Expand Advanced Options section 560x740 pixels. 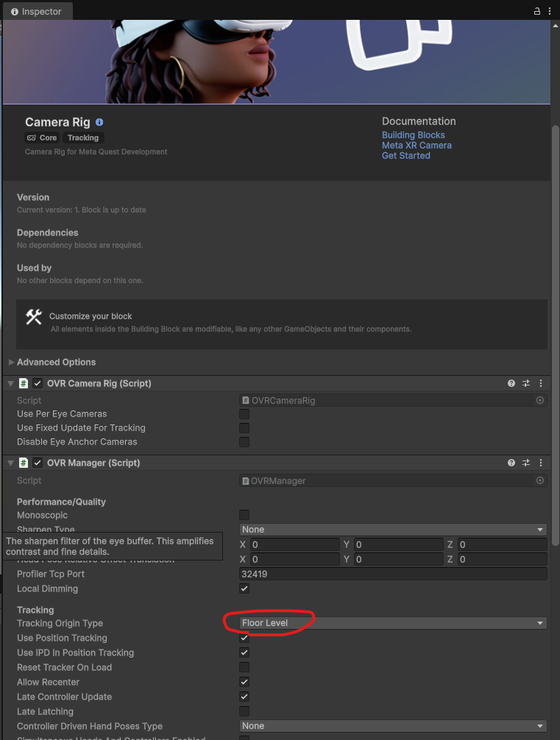11,362
